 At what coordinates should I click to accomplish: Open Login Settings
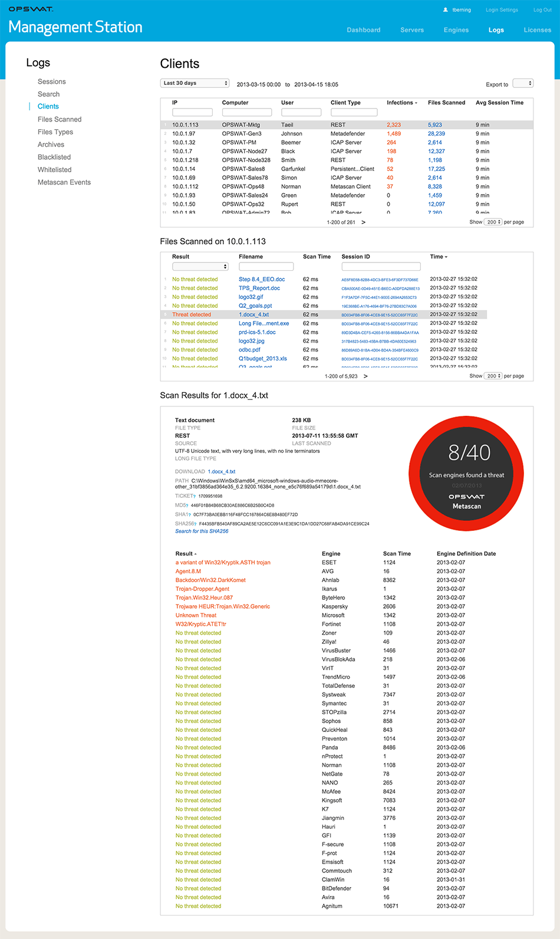pos(502,10)
